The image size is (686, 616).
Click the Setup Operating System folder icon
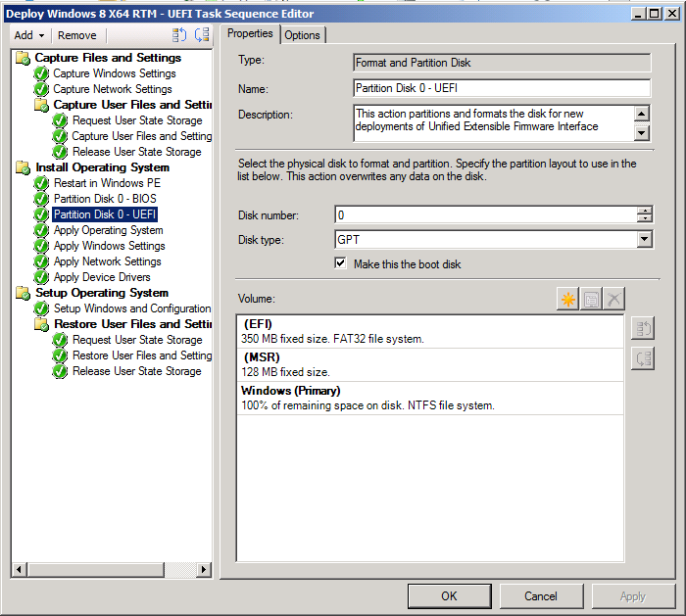[x=23, y=293]
